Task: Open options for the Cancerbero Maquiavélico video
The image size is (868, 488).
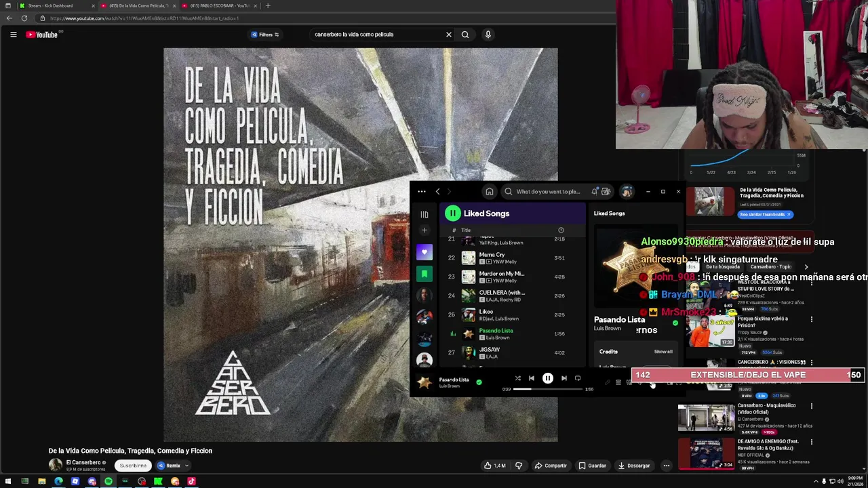Action: (x=812, y=406)
